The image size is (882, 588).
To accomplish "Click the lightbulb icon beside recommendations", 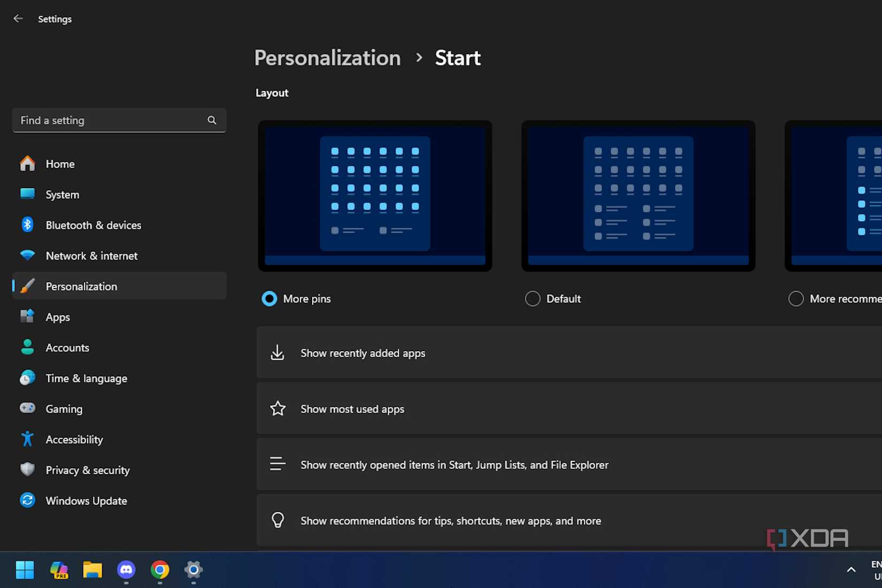I will 277,520.
